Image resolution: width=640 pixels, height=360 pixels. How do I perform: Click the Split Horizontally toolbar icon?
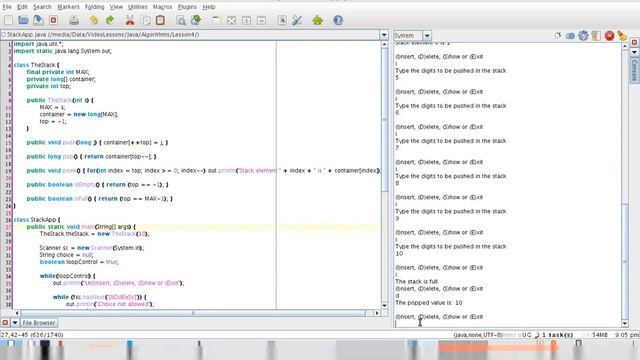pyautogui.click(x=247, y=20)
